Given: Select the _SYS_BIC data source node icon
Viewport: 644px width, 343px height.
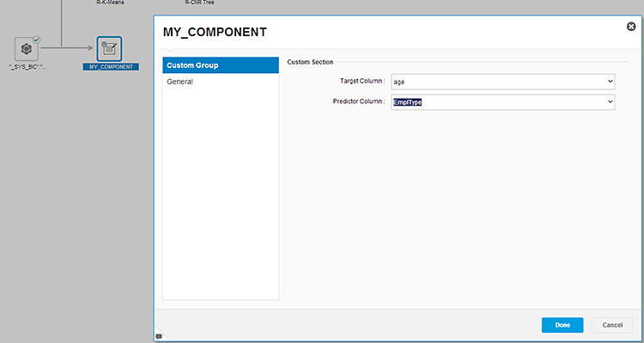Looking at the screenshot, I should coord(27,49).
